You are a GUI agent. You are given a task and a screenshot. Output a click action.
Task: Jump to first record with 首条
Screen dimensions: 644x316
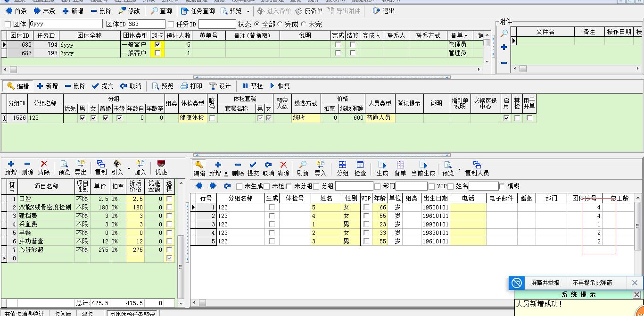16,11
